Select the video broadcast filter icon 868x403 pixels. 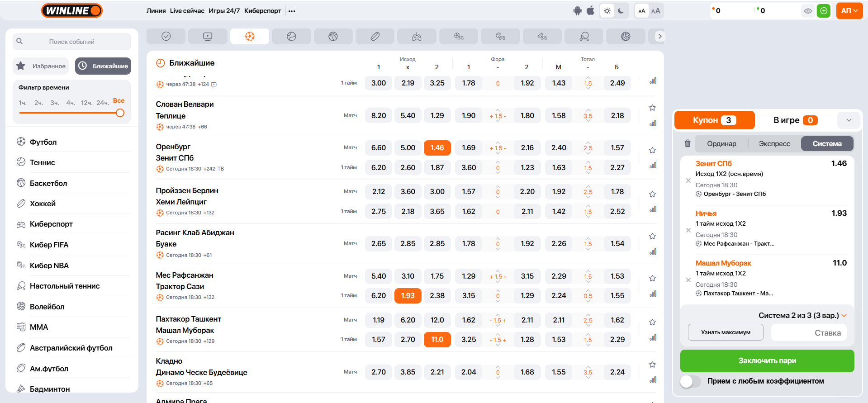208,36
